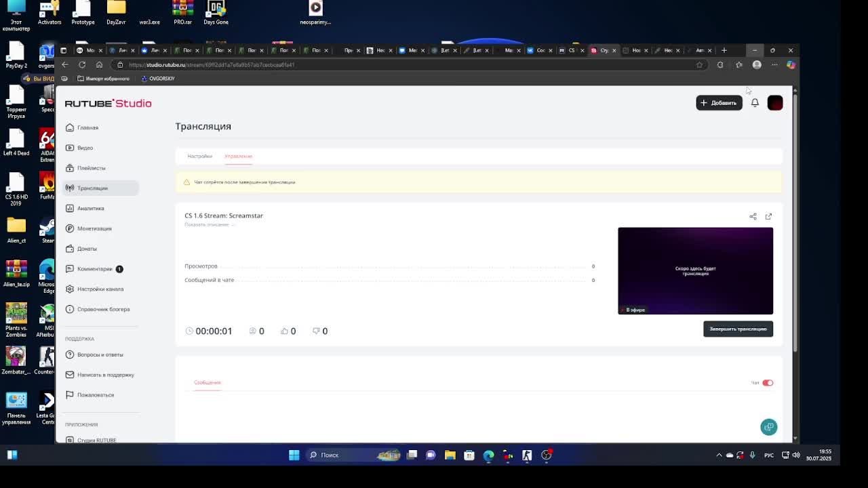Click the Написать в поддержку envelope icon

pos(70,374)
